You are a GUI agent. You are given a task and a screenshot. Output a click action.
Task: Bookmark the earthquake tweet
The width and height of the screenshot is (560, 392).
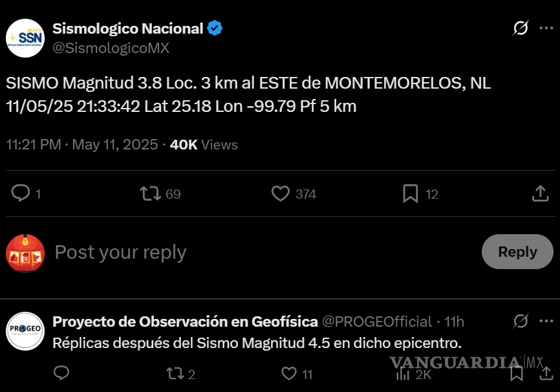[x=409, y=193]
